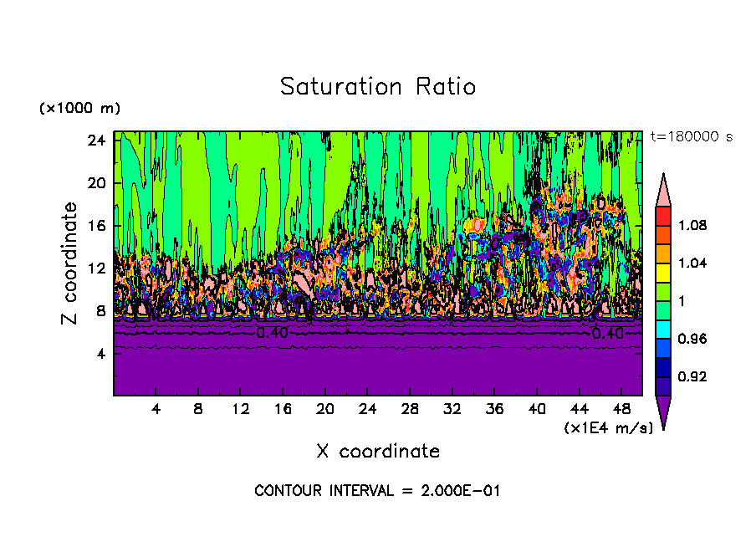Click the 1.08 colorbar value label
The image size is (756, 547).
(x=692, y=225)
